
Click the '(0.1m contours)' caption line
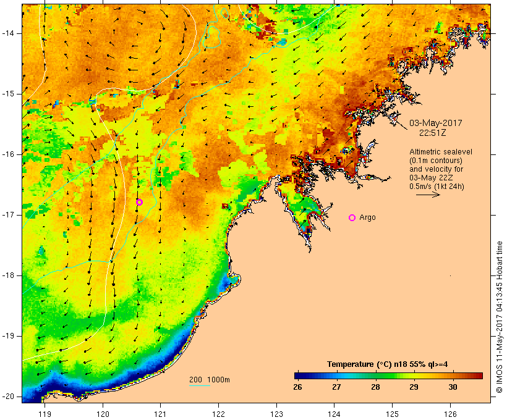pos(435,161)
